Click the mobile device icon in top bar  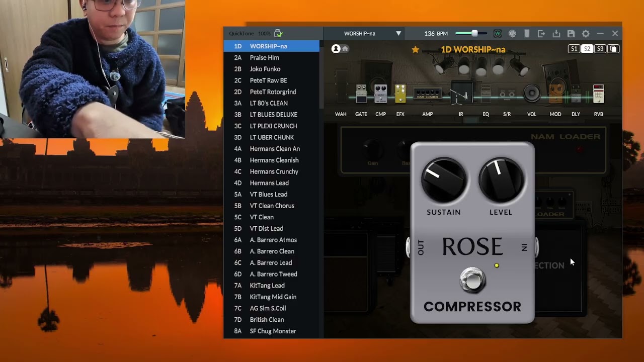pos(527,34)
